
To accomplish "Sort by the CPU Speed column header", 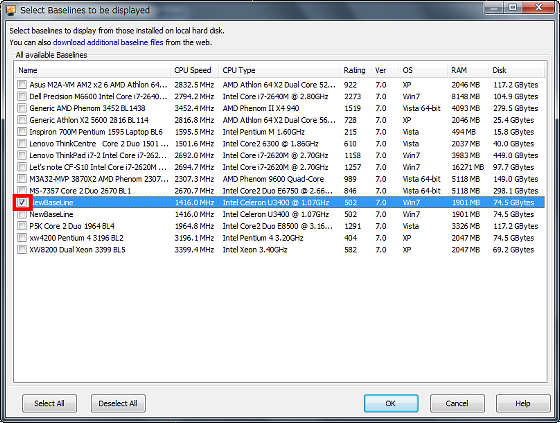I will pos(195,70).
